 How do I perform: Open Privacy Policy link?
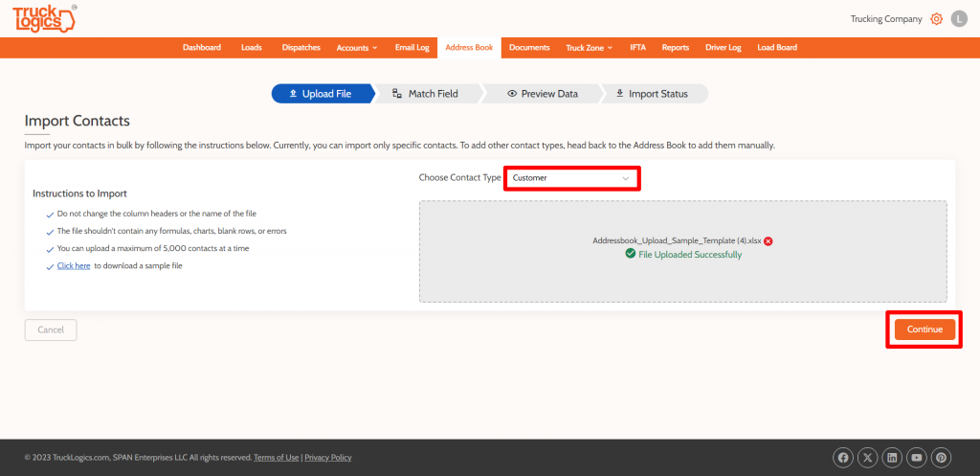328,458
